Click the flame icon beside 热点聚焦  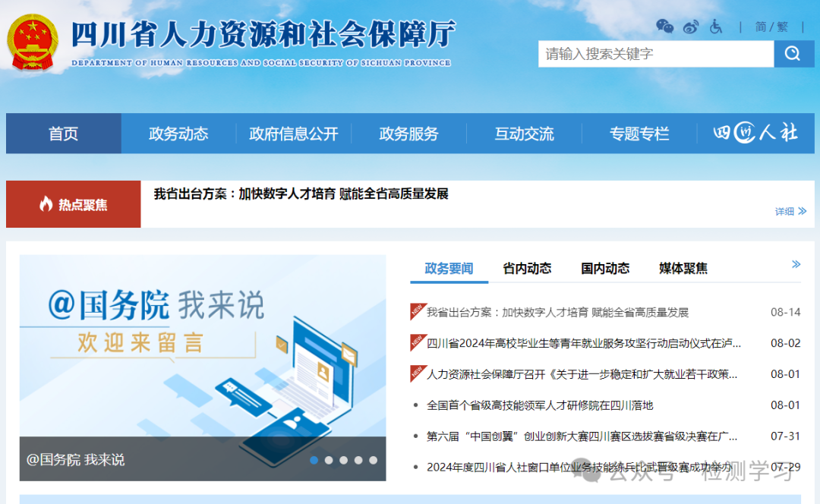47,204
